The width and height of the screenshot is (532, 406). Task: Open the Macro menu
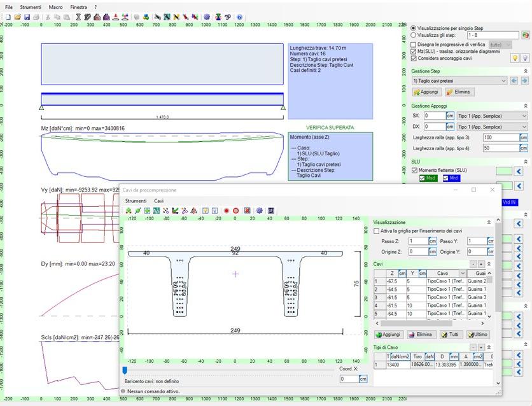point(55,6)
